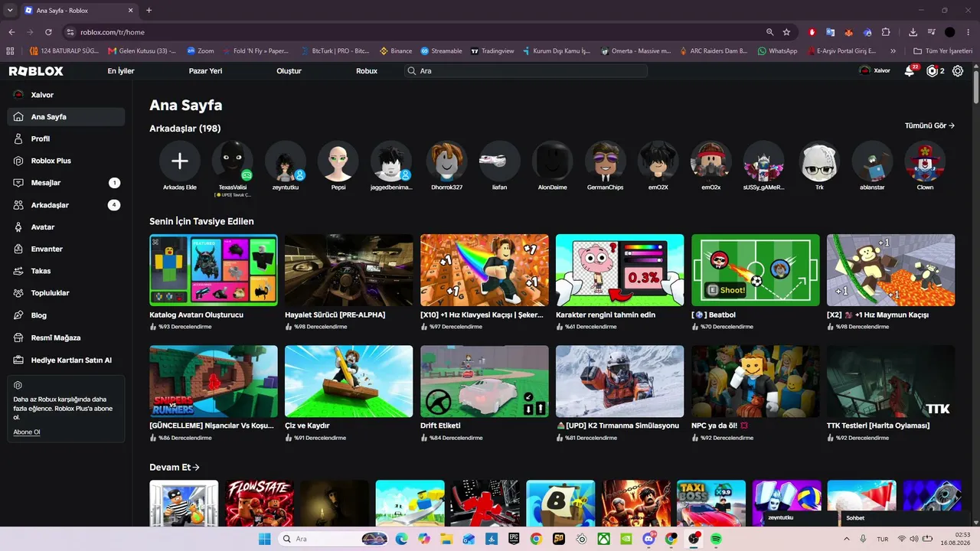This screenshot has width=980, height=551.
Task: Click the Arkadaşlar friends icon in sidebar
Action: (x=18, y=205)
